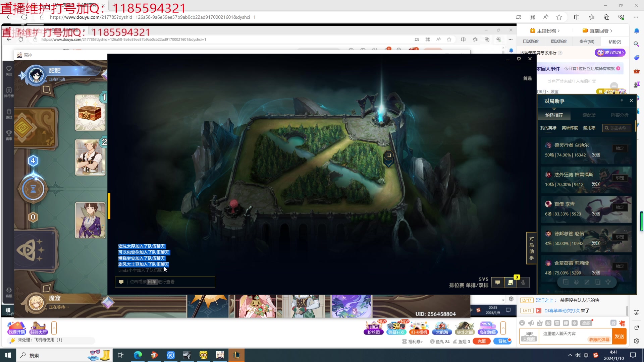The height and width of the screenshot is (362, 644).
Task: Switch to the 贵宾(53) tab
Action: click(x=587, y=42)
